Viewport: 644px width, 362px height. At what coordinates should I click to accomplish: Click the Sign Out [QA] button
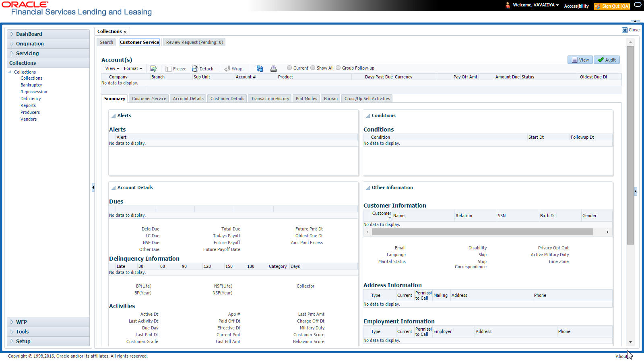[x=612, y=6]
